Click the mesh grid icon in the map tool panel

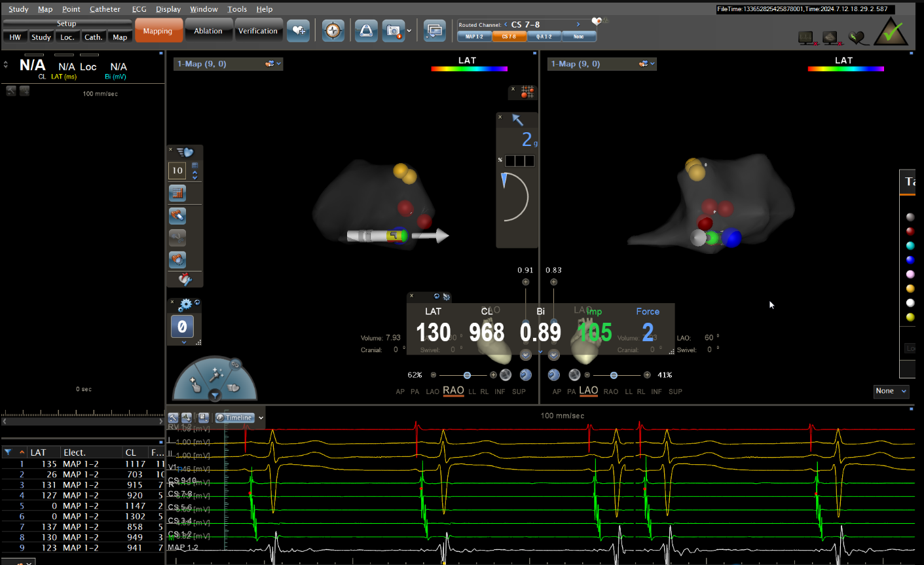pyautogui.click(x=177, y=193)
